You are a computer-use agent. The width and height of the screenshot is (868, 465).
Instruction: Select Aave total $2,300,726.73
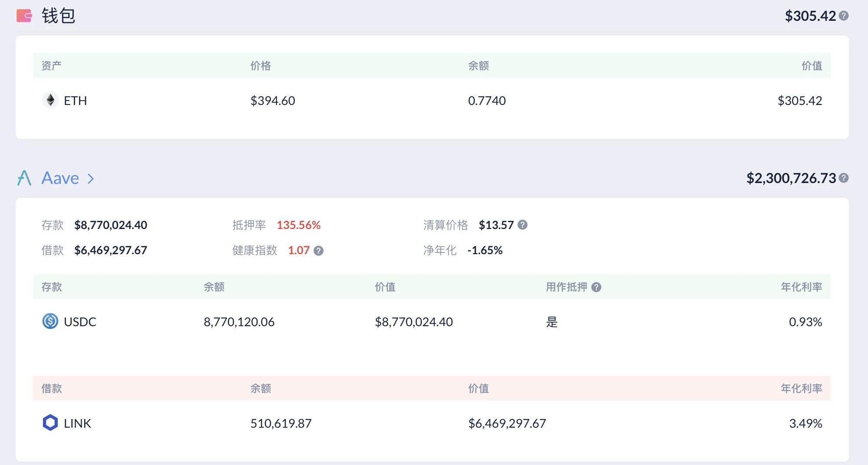791,178
